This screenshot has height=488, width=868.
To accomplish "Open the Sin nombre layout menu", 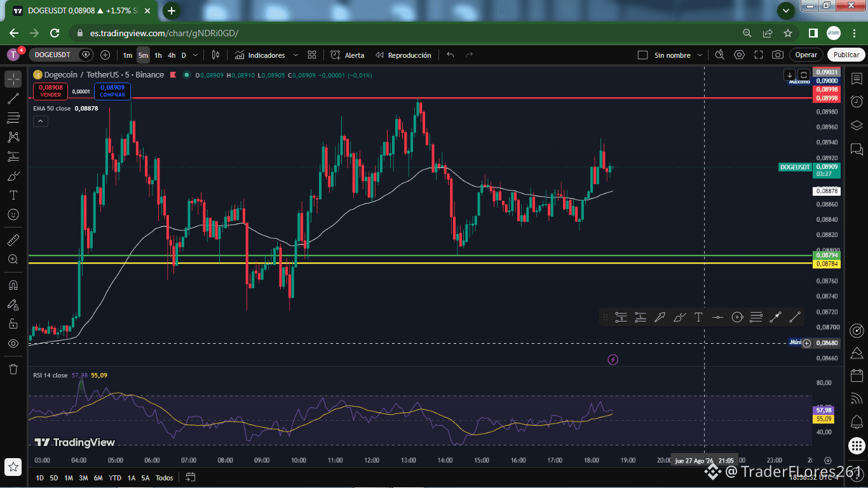I will (x=678, y=55).
